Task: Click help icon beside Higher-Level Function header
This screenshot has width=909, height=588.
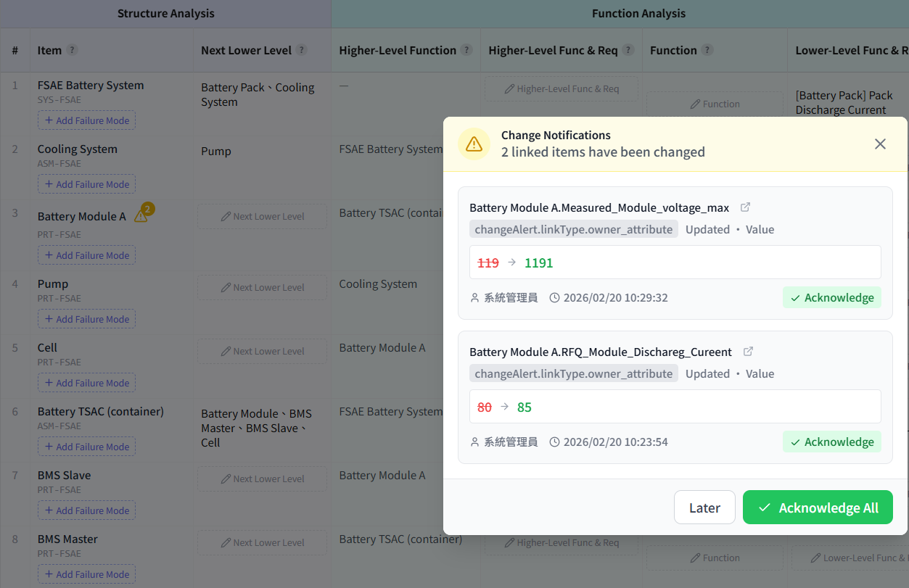Action: coord(466,50)
